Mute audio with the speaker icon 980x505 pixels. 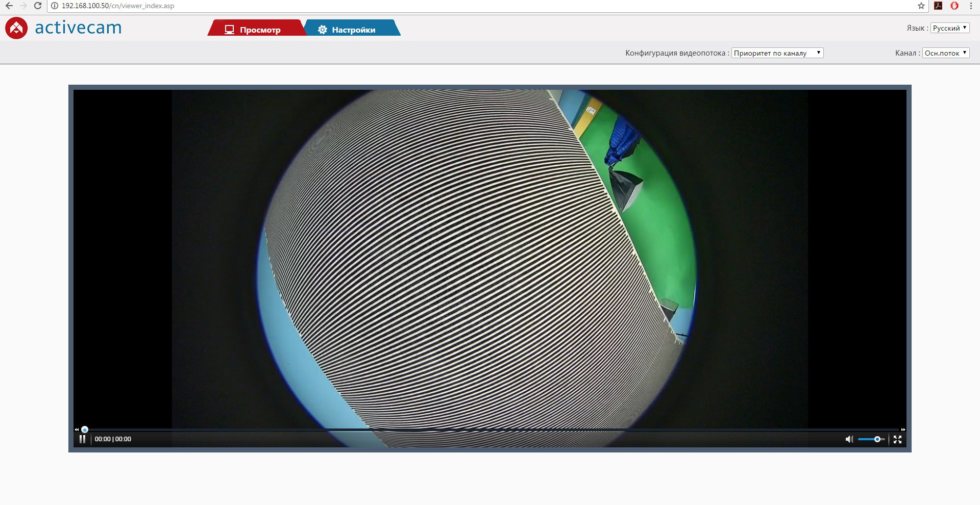coord(849,439)
